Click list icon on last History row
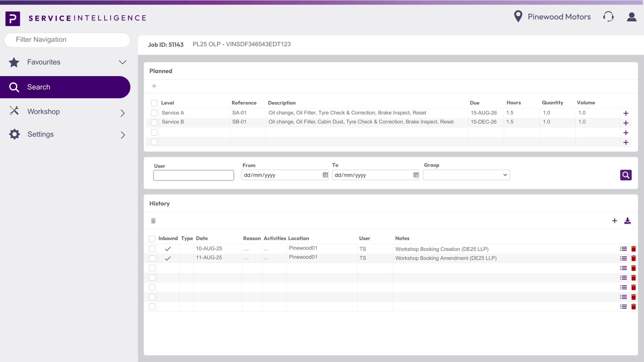Screen dimensions: 644x362 [x=623, y=307]
